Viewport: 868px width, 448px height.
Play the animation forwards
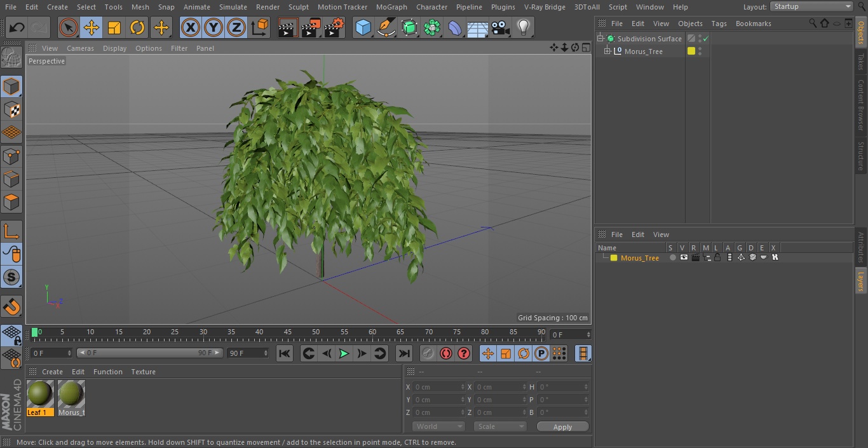tap(344, 354)
